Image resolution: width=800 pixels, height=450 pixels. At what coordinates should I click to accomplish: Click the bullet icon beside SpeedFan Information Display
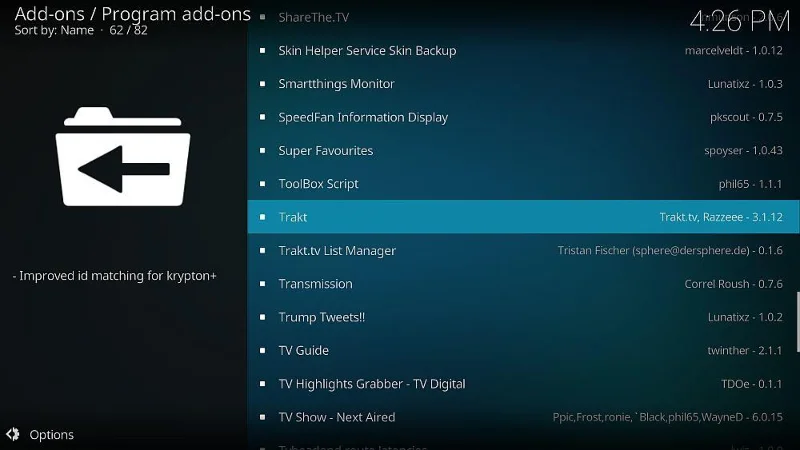262,117
